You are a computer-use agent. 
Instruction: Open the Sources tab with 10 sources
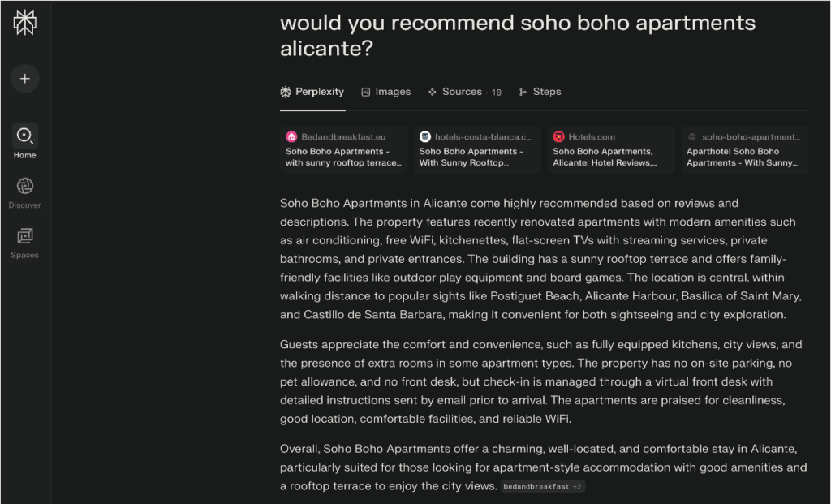[464, 92]
